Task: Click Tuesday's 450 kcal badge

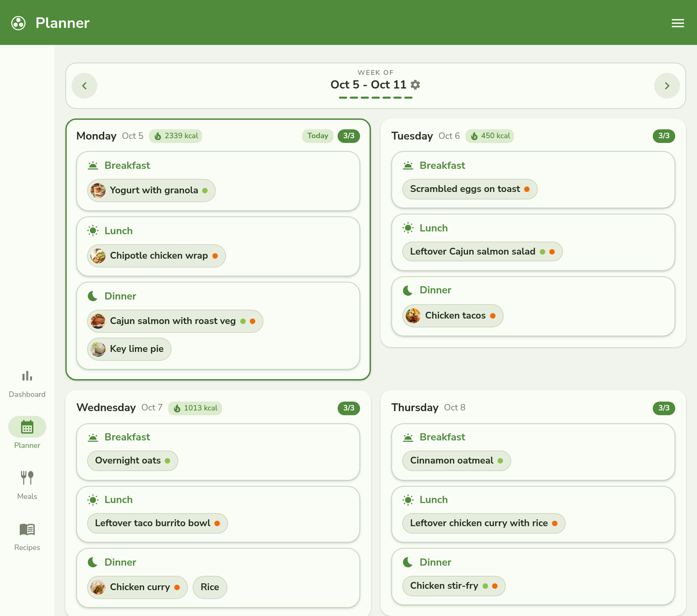Action: coord(490,136)
